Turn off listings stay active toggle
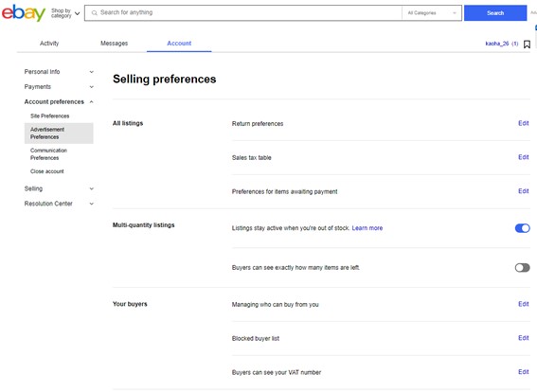The height and width of the screenshot is (392, 537). point(522,228)
